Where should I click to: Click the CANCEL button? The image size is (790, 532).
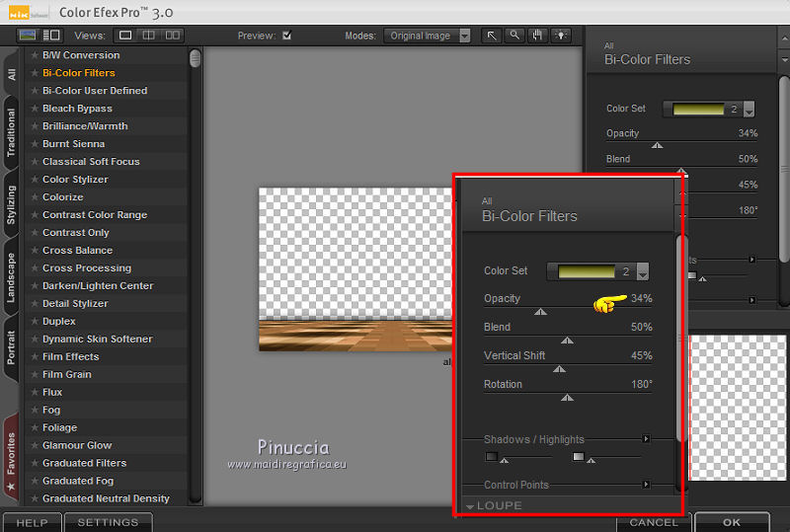[654, 522]
